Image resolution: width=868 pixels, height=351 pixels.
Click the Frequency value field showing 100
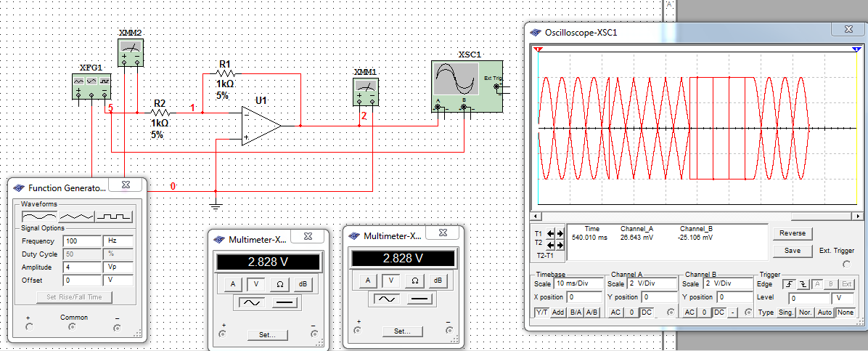[x=83, y=241]
